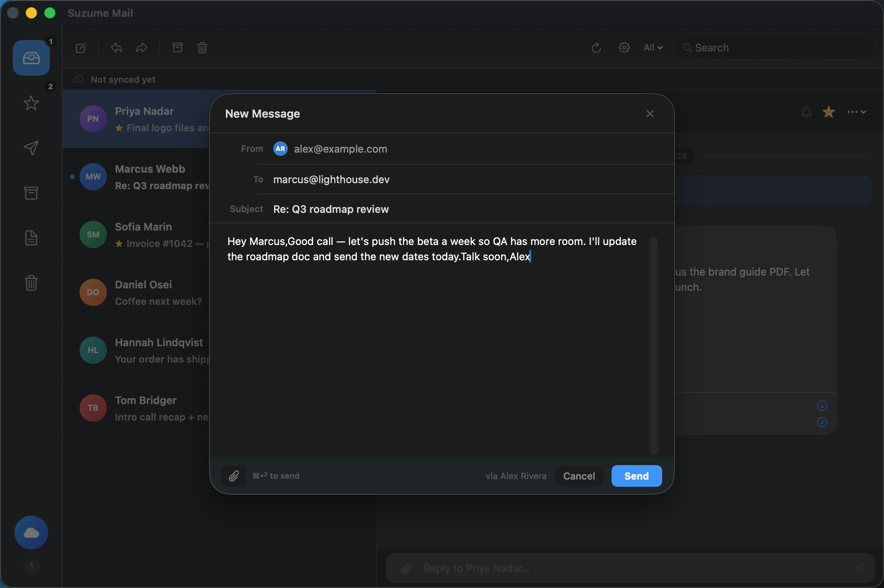Screen dimensions: 884x588
Task: Select Sofia Marin email in list
Action: point(137,235)
